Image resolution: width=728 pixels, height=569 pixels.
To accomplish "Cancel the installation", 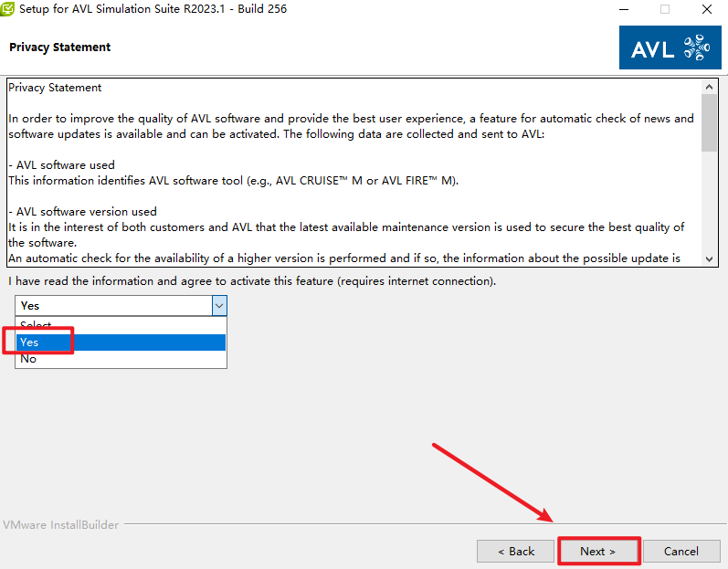I will pyautogui.click(x=681, y=551).
